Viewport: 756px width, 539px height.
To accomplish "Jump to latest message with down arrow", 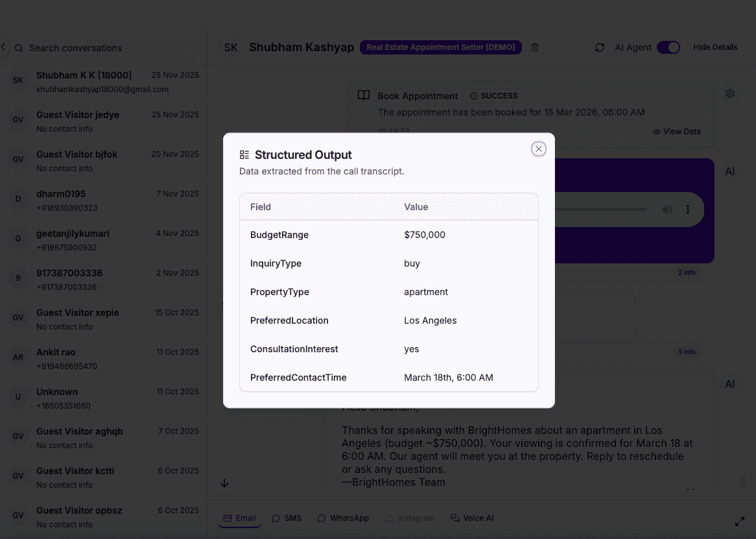I will point(224,483).
